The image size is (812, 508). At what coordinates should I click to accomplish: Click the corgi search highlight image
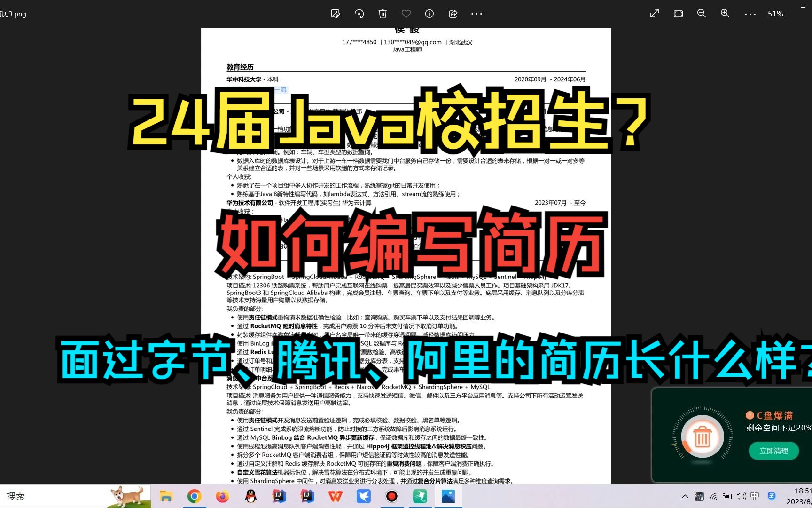tap(128, 496)
